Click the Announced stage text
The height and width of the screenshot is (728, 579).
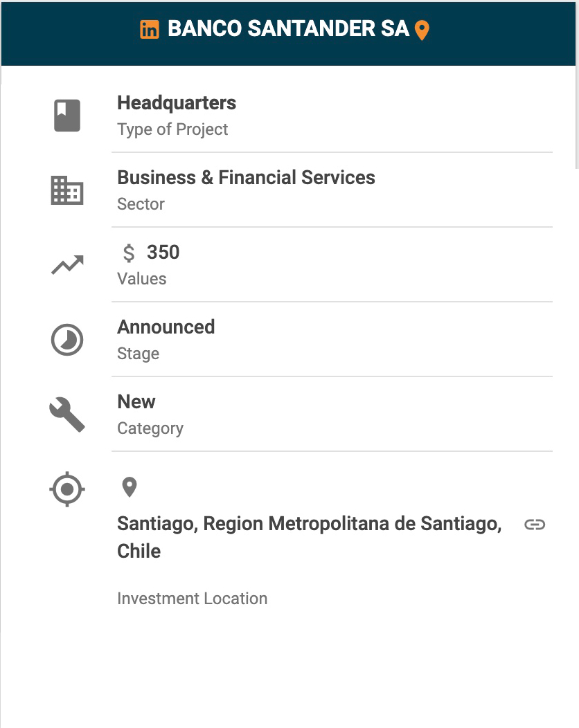coord(166,327)
